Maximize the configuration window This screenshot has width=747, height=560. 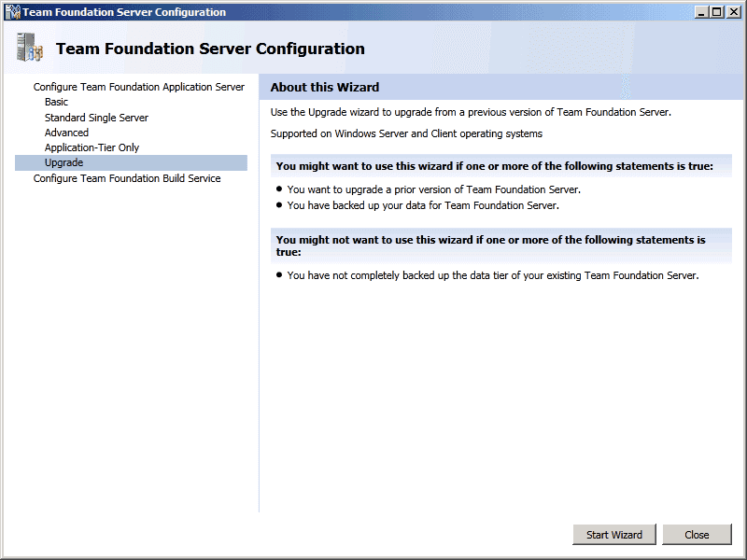point(717,12)
